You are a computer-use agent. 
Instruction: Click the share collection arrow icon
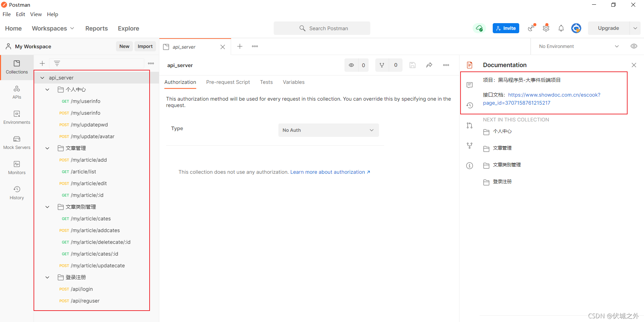[x=429, y=65]
